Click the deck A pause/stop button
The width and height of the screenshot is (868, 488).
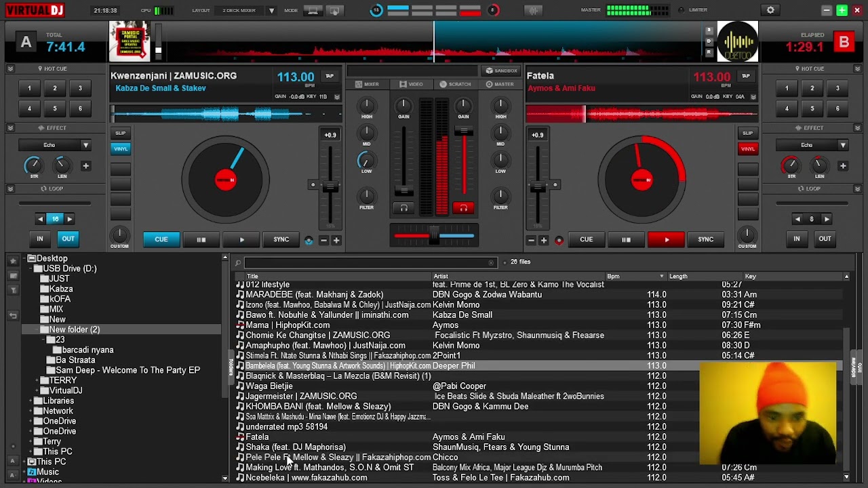coord(201,239)
